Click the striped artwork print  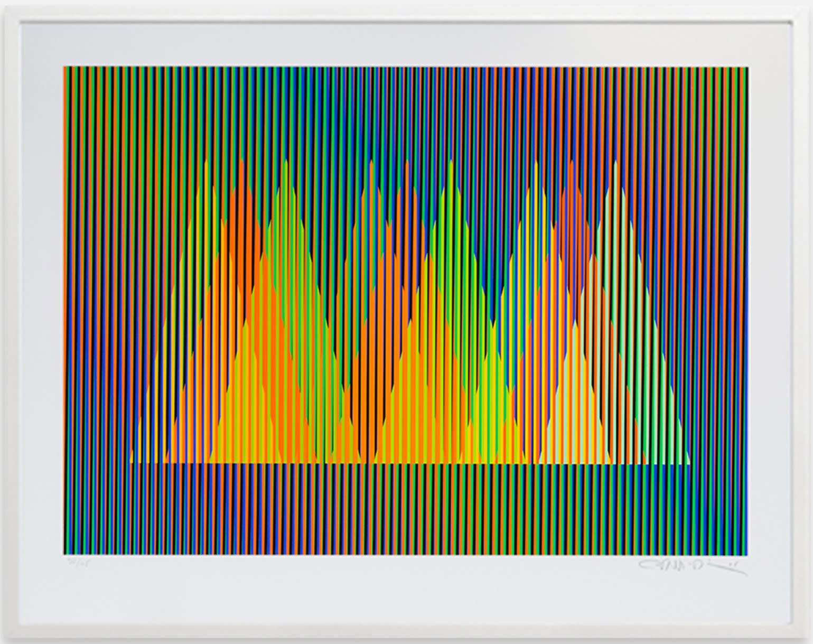click(406, 311)
